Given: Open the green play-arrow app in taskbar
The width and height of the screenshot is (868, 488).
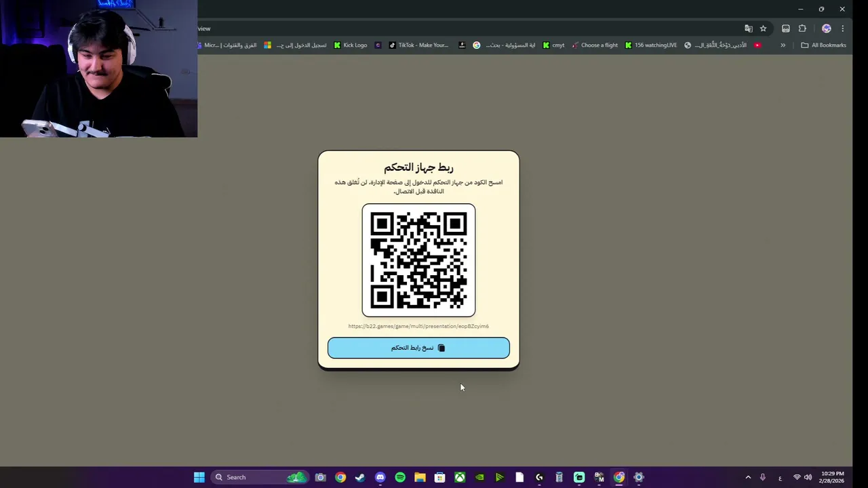Looking at the screenshot, I should 499,477.
